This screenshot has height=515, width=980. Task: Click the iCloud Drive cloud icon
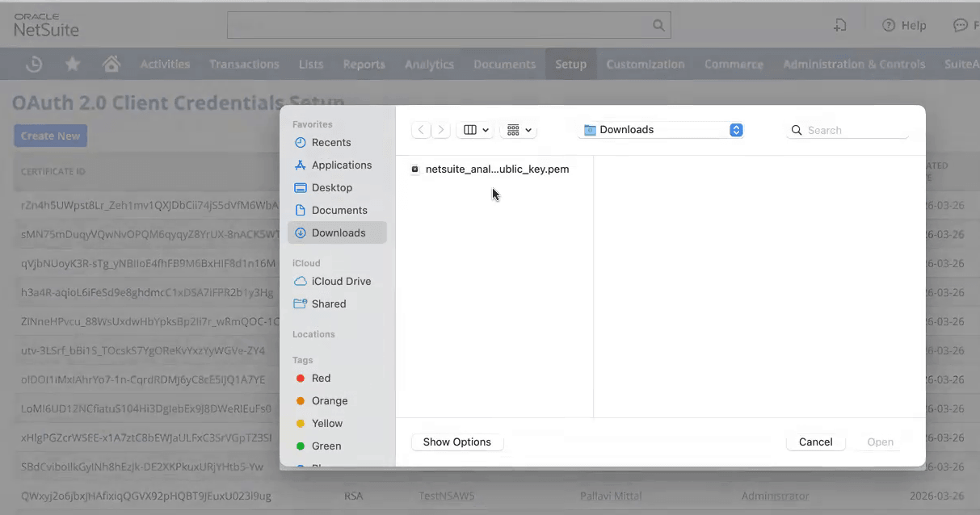click(301, 281)
